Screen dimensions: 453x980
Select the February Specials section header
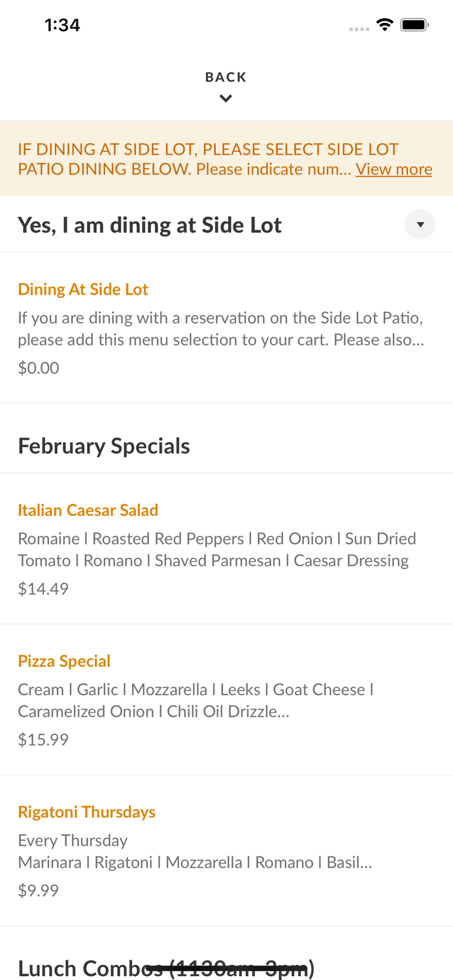(104, 446)
